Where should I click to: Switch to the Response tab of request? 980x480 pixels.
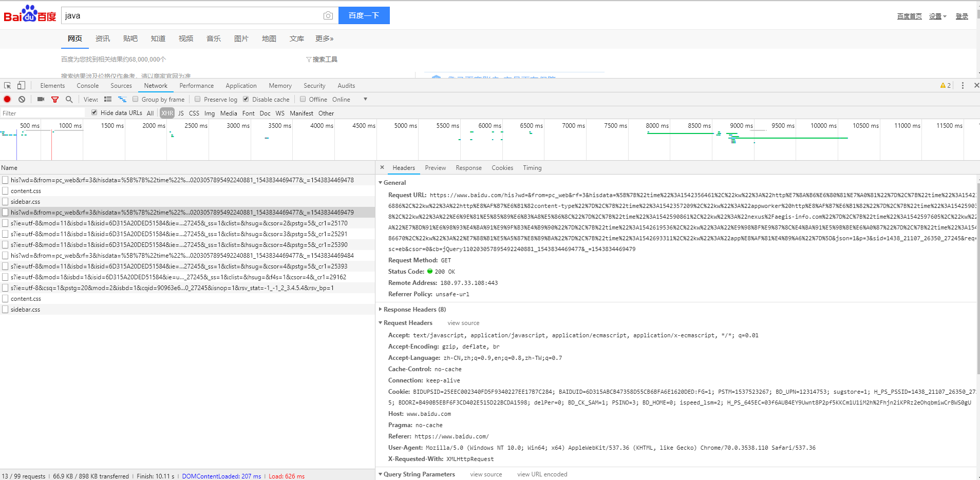[469, 168]
